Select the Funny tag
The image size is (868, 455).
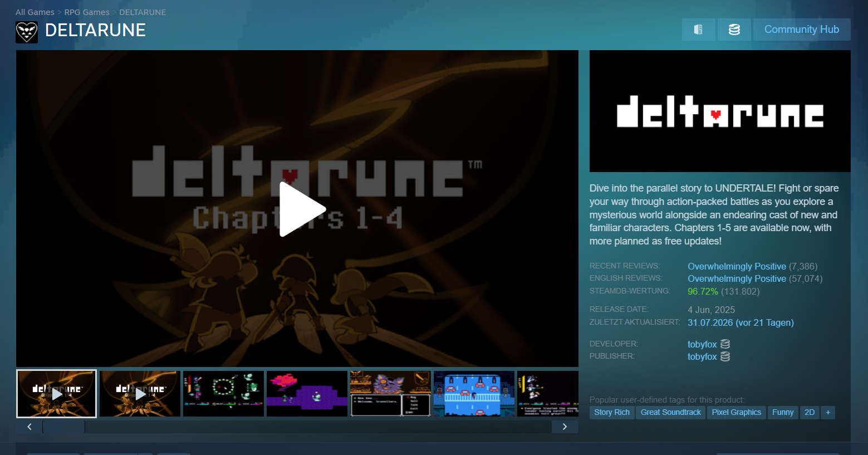pos(783,412)
